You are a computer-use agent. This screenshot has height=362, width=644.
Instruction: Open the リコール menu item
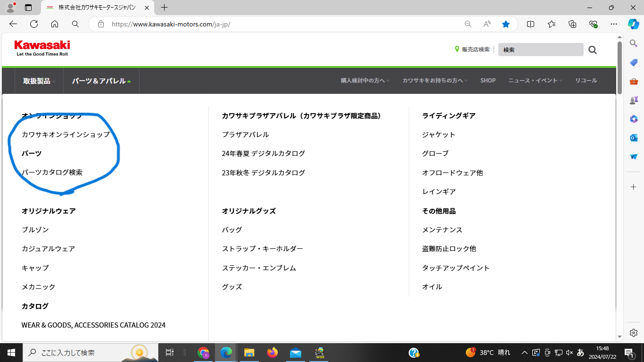click(x=586, y=81)
